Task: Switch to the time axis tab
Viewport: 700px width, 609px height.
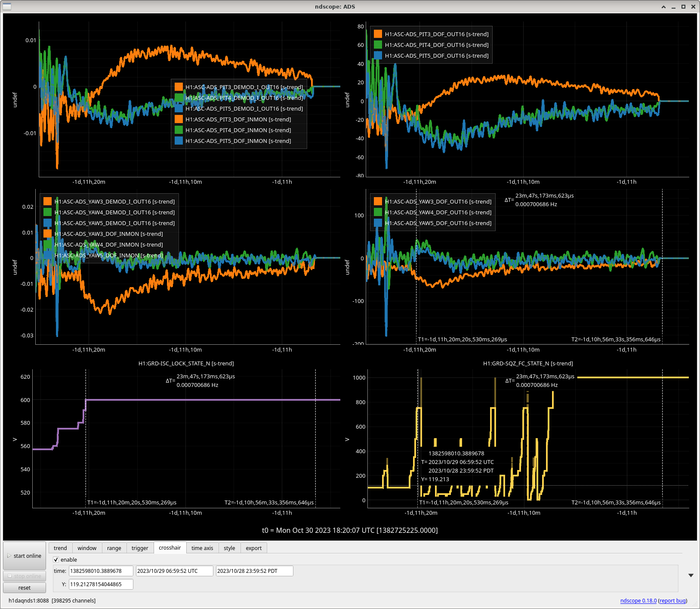Action: pyautogui.click(x=202, y=548)
